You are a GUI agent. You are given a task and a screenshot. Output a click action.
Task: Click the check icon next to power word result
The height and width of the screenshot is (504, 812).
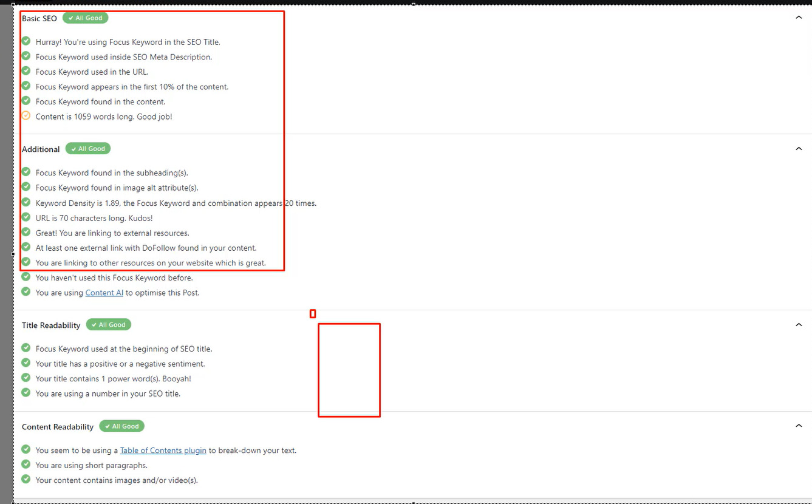point(26,378)
